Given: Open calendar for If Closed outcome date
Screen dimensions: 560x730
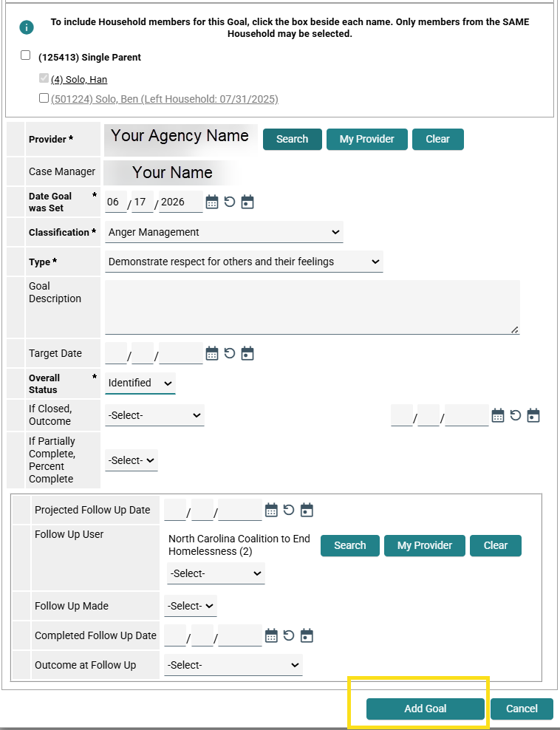Looking at the screenshot, I should [498, 415].
